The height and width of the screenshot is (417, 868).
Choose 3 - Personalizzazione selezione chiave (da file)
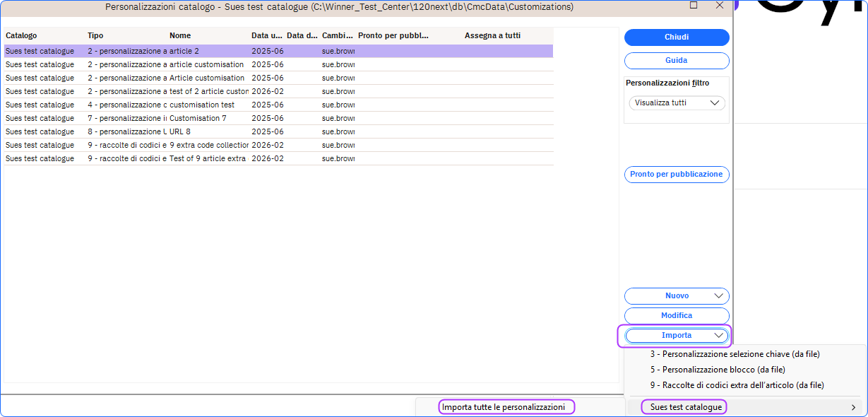point(735,354)
